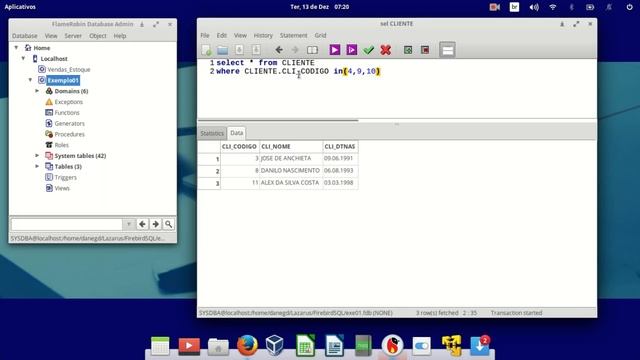Open Aplicativos menu in top panel
Image resolution: width=640 pixels, height=360 pixels.
20,7
